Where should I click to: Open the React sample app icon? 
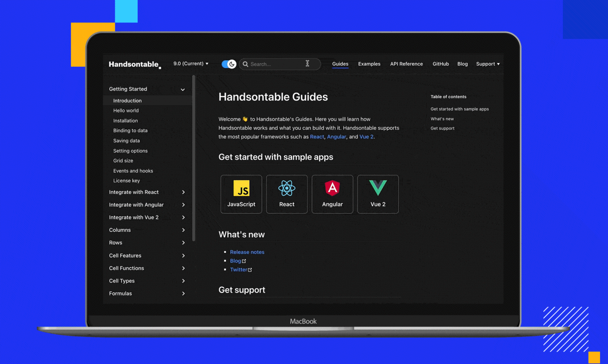pyautogui.click(x=286, y=189)
